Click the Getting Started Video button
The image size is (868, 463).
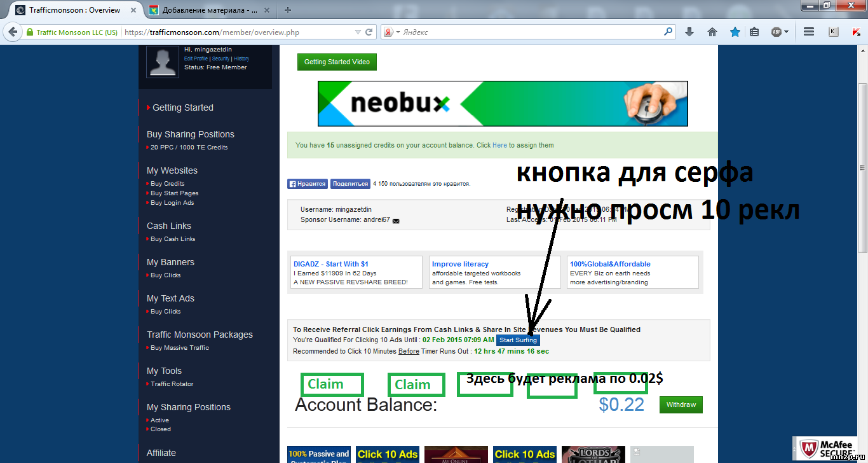(x=337, y=62)
